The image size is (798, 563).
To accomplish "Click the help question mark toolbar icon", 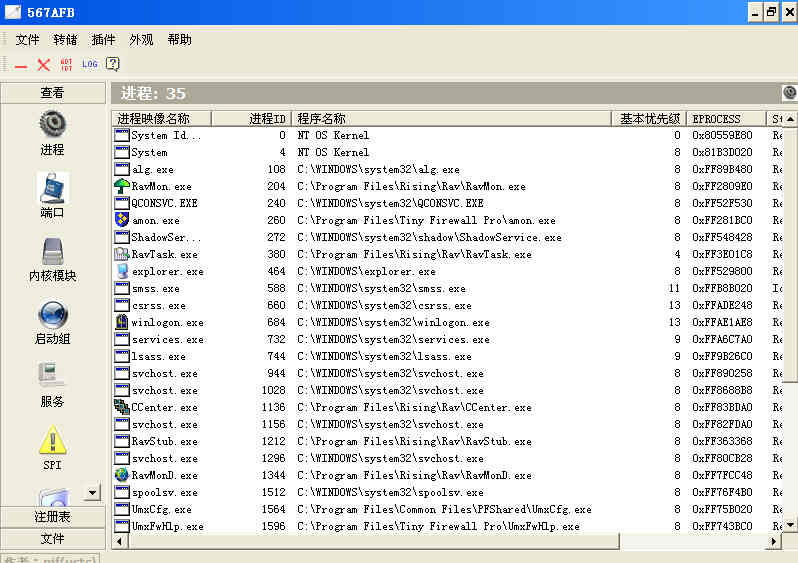I will click(x=112, y=64).
